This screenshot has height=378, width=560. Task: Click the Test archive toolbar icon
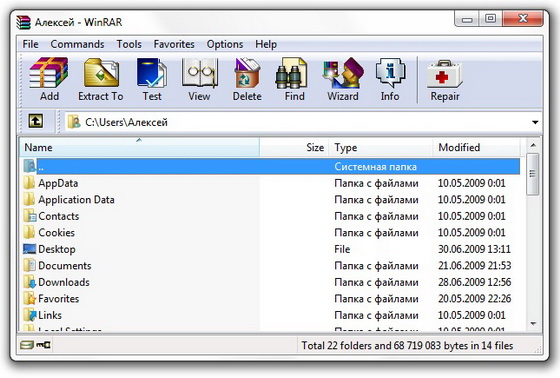tap(152, 73)
